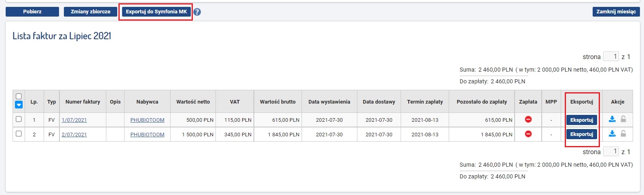The width and height of the screenshot is (644, 195).
Task: Sort by the Numer faktury column header
Action: click(x=82, y=102)
